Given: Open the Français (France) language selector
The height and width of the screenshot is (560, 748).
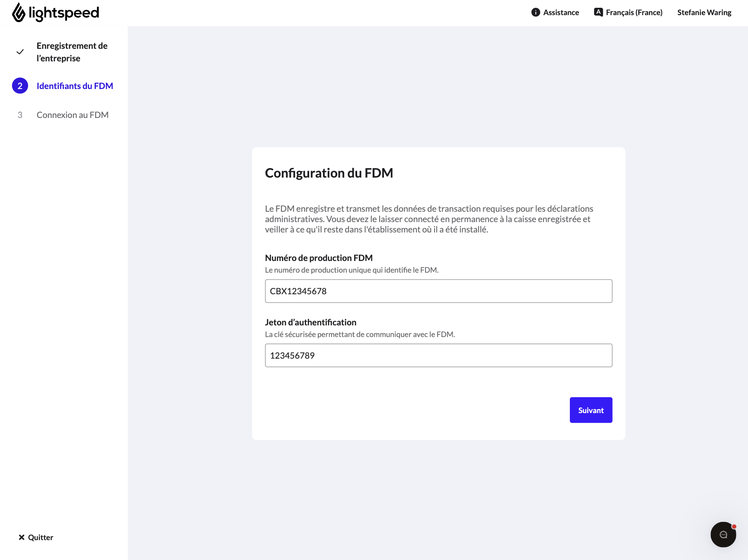Looking at the screenshot, I should [x=628, y=13].
